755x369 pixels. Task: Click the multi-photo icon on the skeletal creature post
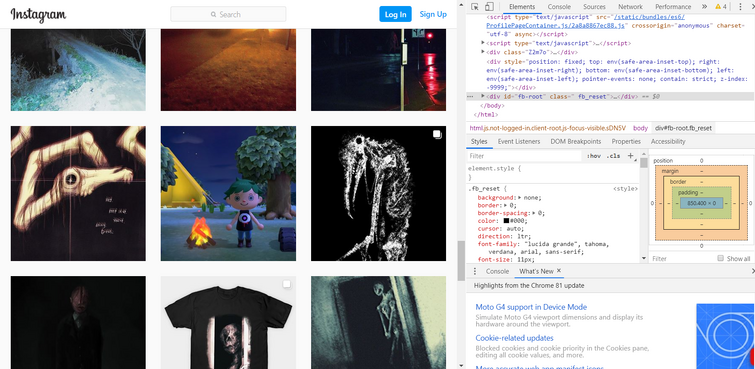coord(437,134)
